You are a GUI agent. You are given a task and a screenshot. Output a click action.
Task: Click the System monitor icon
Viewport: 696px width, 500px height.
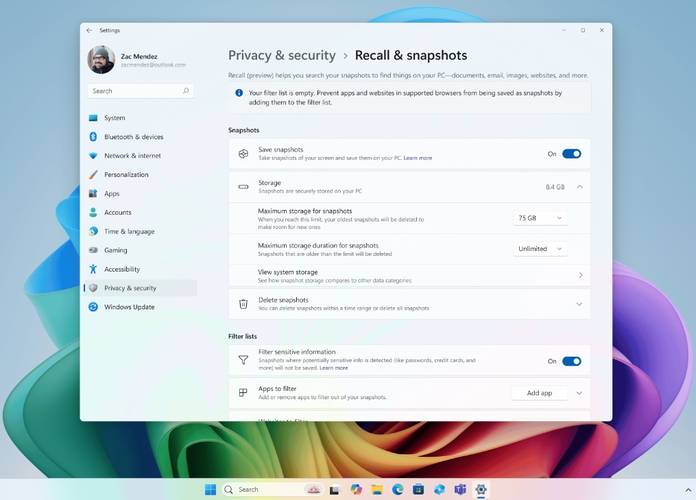93,118
